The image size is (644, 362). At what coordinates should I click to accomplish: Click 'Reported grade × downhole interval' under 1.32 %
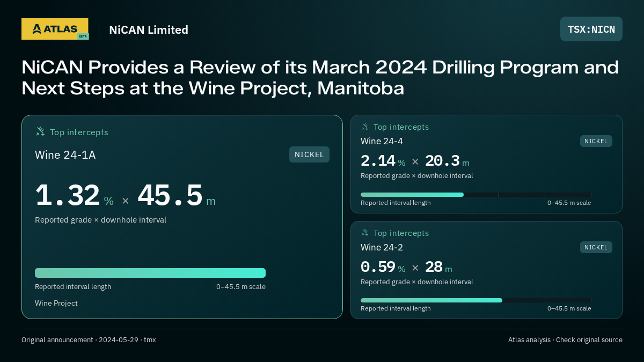100,220
